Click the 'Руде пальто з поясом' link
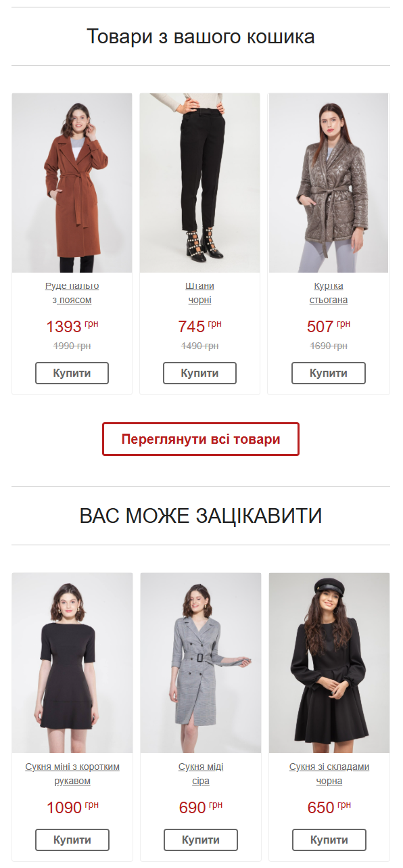The height and width of the screenshot is (868, 403). click(72, 293)
